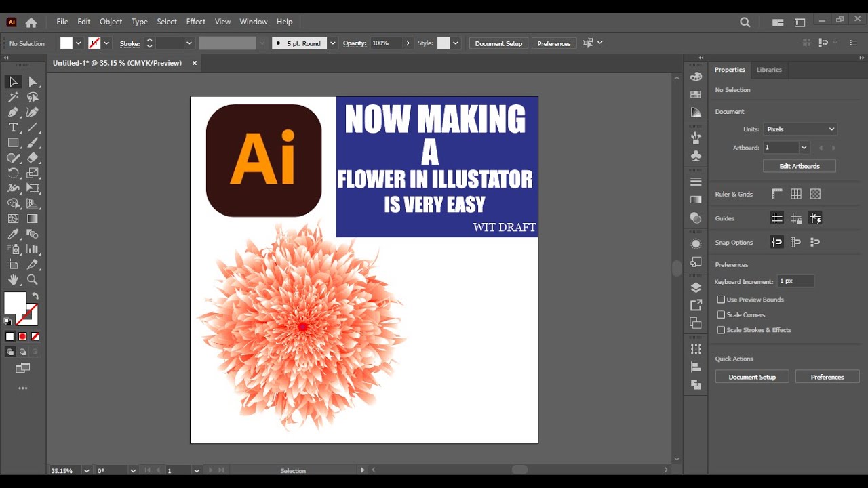
Task: Open the Layers panel icon
Action: 696,288
